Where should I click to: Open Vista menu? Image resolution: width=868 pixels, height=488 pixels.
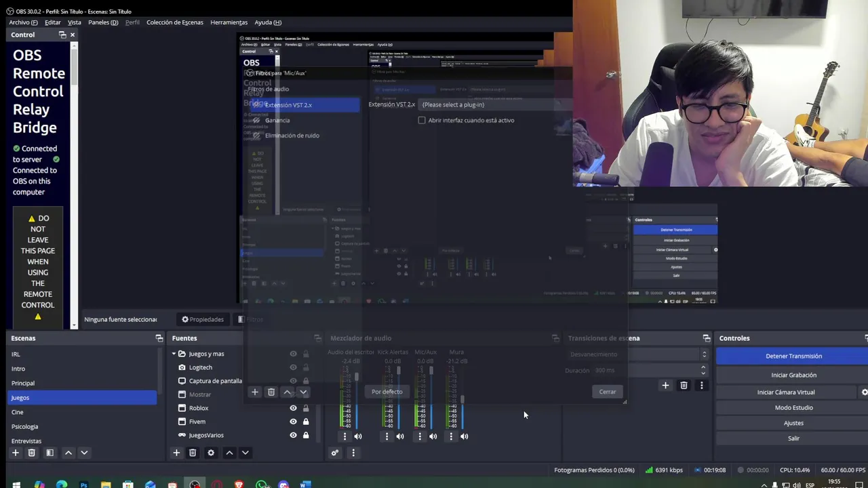point(75,22)
